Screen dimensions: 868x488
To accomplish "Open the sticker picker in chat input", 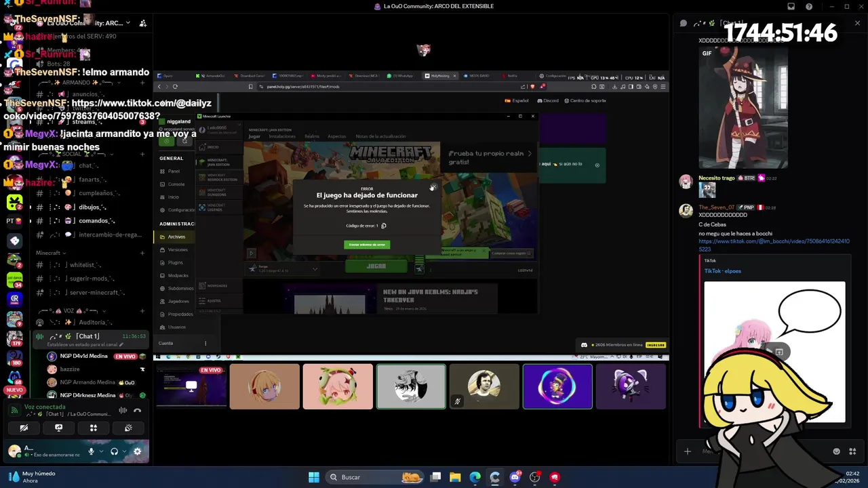I will [x=836, y=451].
